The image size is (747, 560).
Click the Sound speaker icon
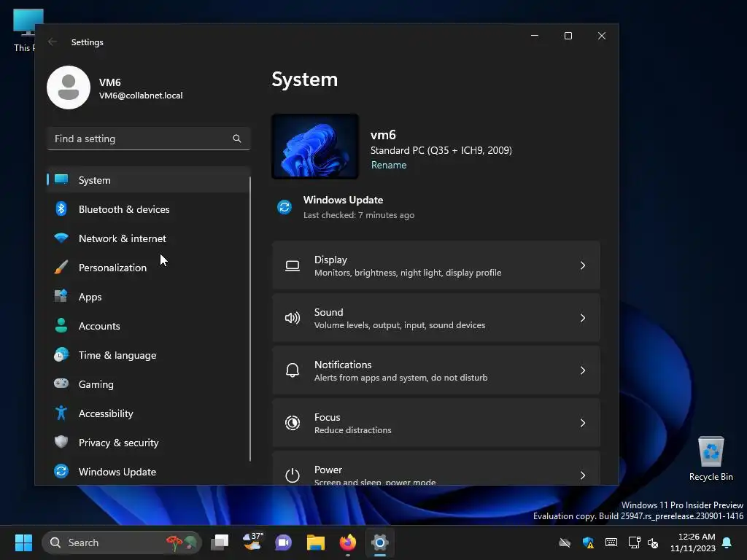(x=293, y=318)
